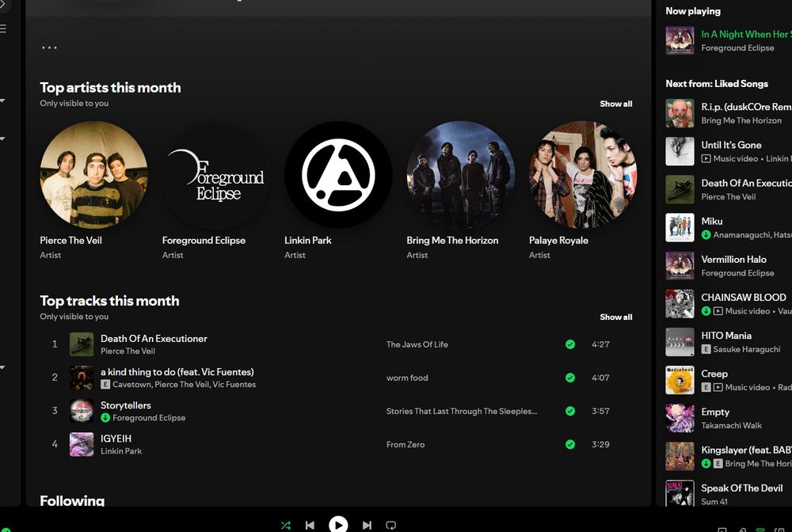
Task: Click downloaded icon under Miku in queue
Action: point(706,234)
